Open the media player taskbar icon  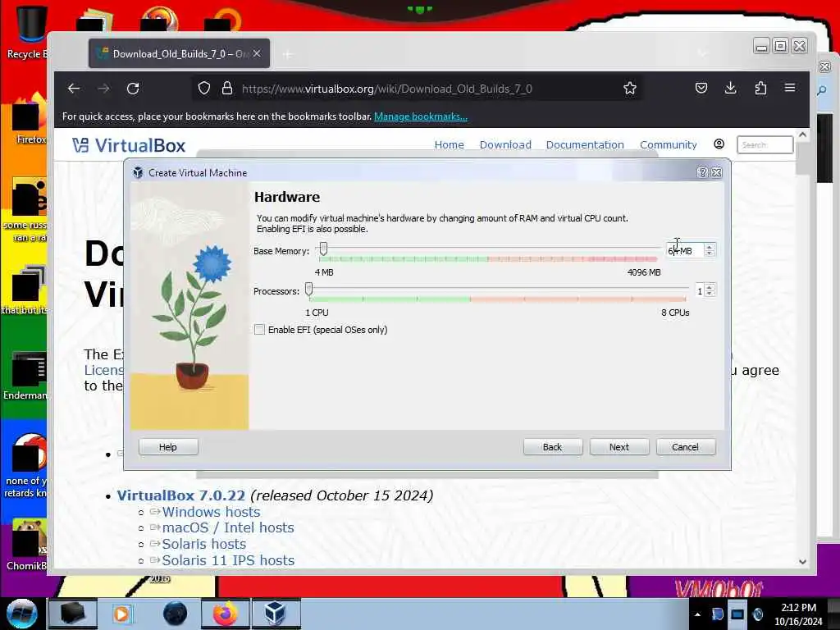point(122,614)
